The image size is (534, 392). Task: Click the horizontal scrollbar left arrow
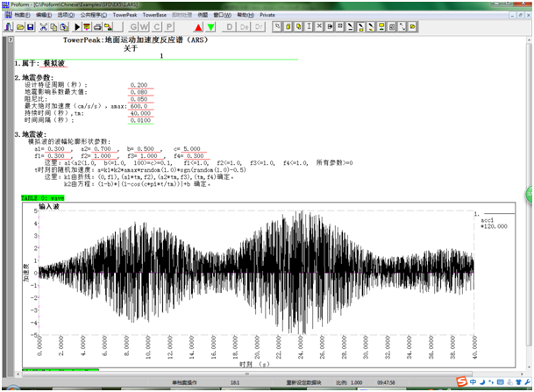click(18, 374)
